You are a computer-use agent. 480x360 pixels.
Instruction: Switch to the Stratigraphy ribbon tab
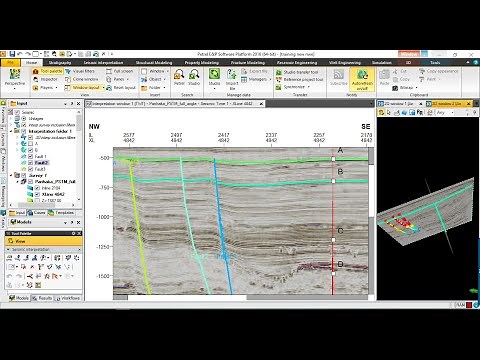coord(60,62)
